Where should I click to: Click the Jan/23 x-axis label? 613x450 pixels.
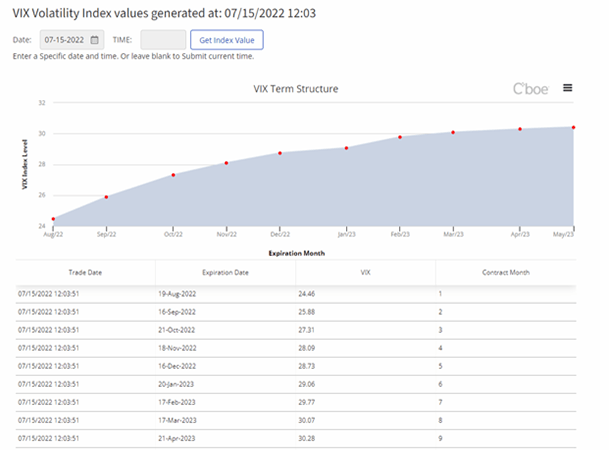click(x=346, y=234)
